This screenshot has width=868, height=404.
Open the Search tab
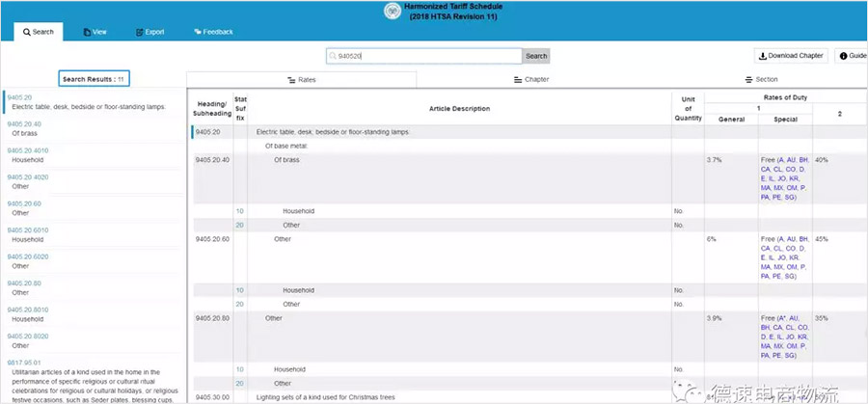[x=39, y=32]
